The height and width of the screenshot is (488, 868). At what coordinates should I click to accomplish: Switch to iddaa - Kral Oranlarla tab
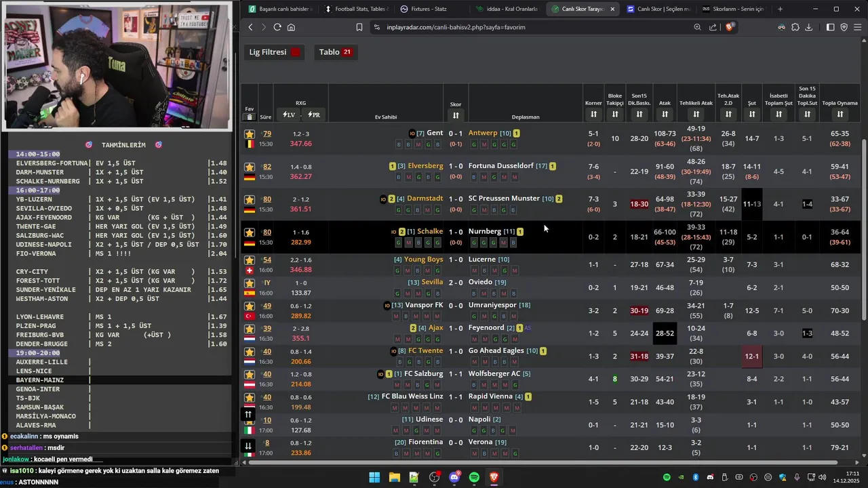click(x=507, y=9)
